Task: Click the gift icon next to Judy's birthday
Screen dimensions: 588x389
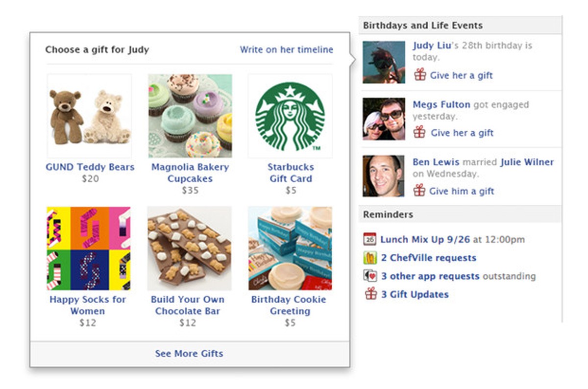Action: (419, 75)
